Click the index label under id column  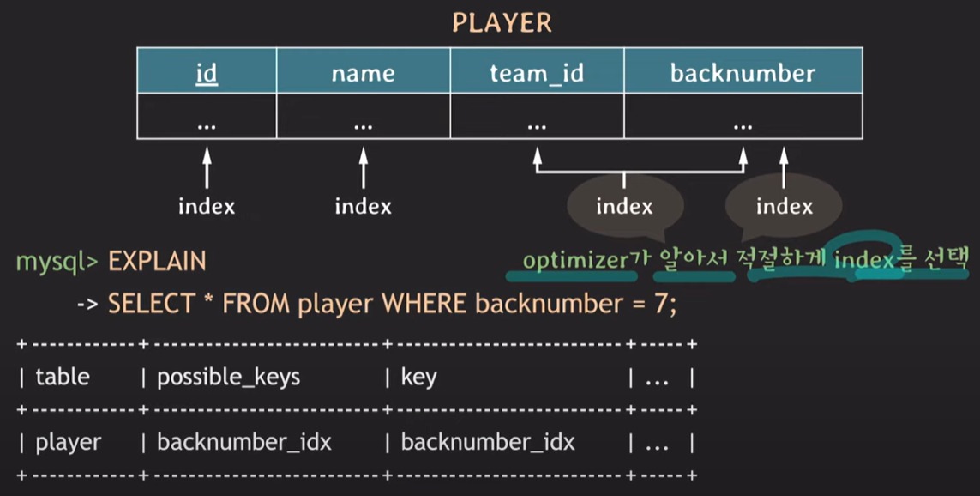(x=207, y=207)
